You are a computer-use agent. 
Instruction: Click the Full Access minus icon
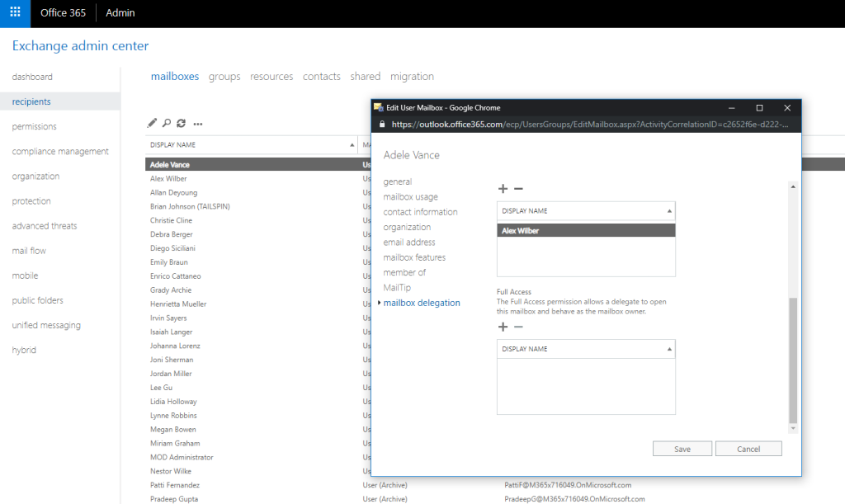pos(517,327)
